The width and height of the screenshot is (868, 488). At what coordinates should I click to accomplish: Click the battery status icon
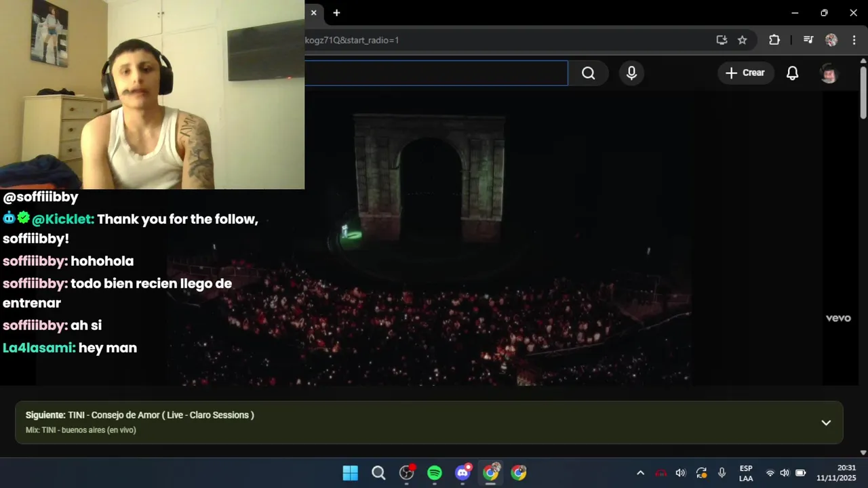pos(800,473)
